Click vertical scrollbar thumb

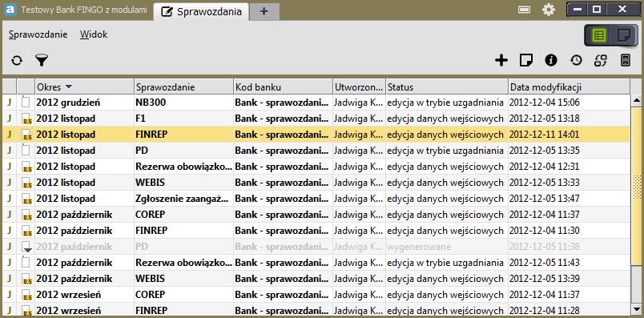637,187
